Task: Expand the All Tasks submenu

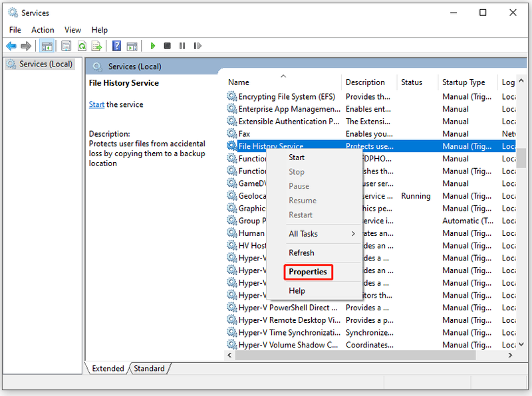Action: 323,234
